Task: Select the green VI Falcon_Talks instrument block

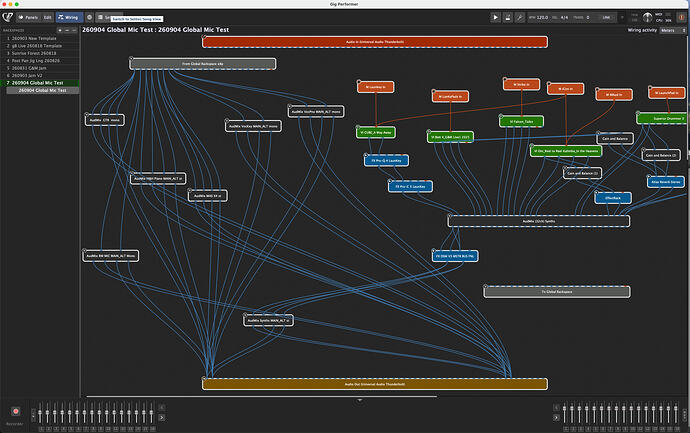Action: [x=521, y=121]
